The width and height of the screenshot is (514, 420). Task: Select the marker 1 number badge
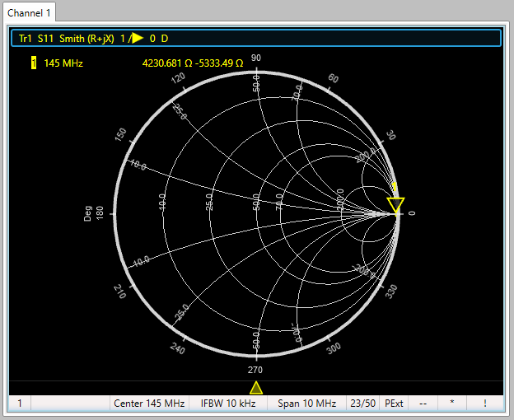34,63
